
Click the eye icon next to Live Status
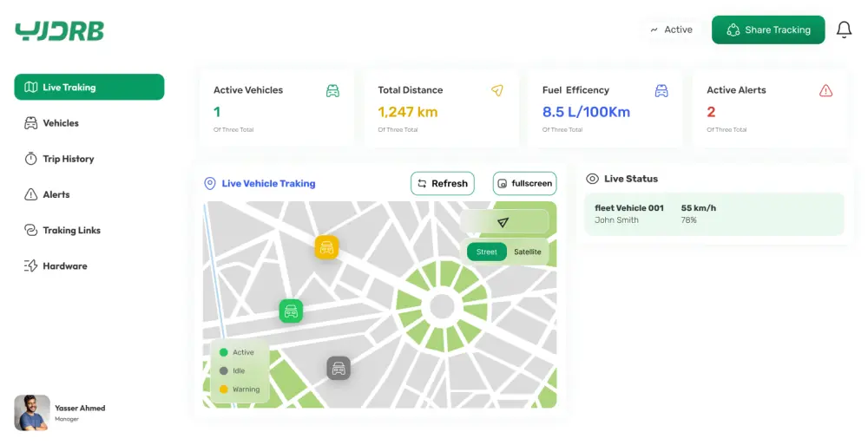[x=592, y=179]
